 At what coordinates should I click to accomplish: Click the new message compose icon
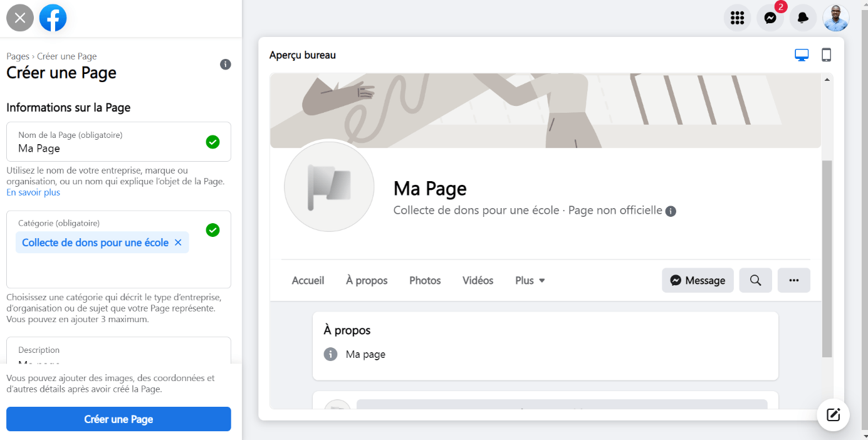(x=833, y=414)
